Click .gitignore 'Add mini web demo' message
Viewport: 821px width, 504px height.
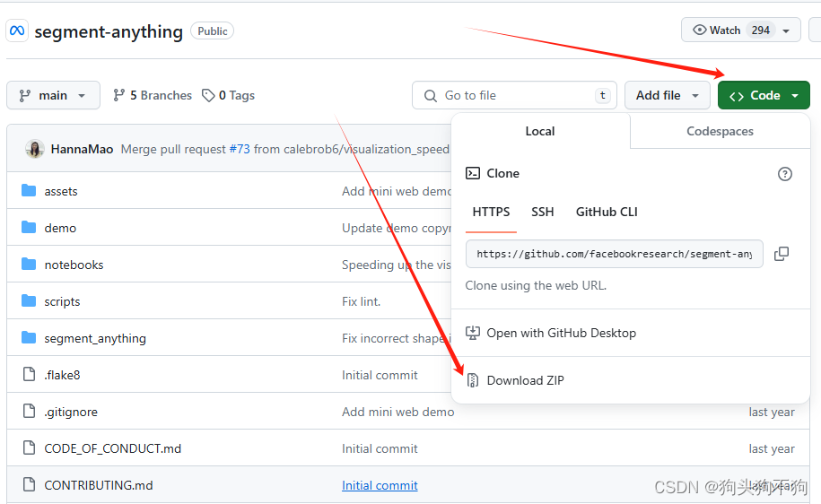tap(397, 412)
